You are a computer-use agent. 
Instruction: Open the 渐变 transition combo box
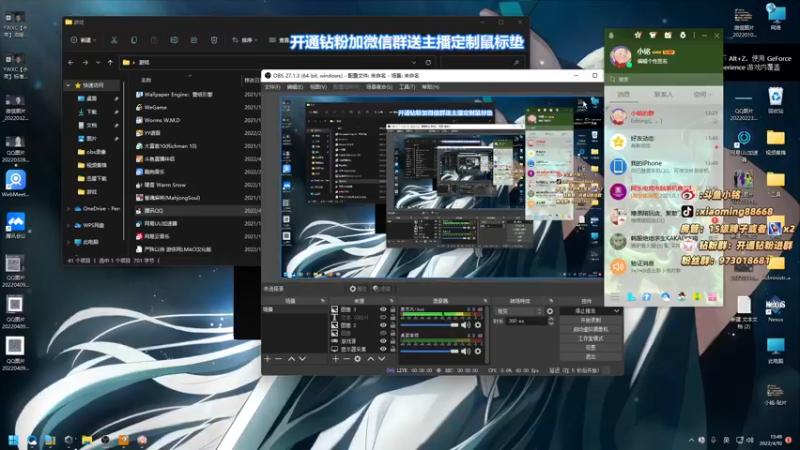[519, 311]
